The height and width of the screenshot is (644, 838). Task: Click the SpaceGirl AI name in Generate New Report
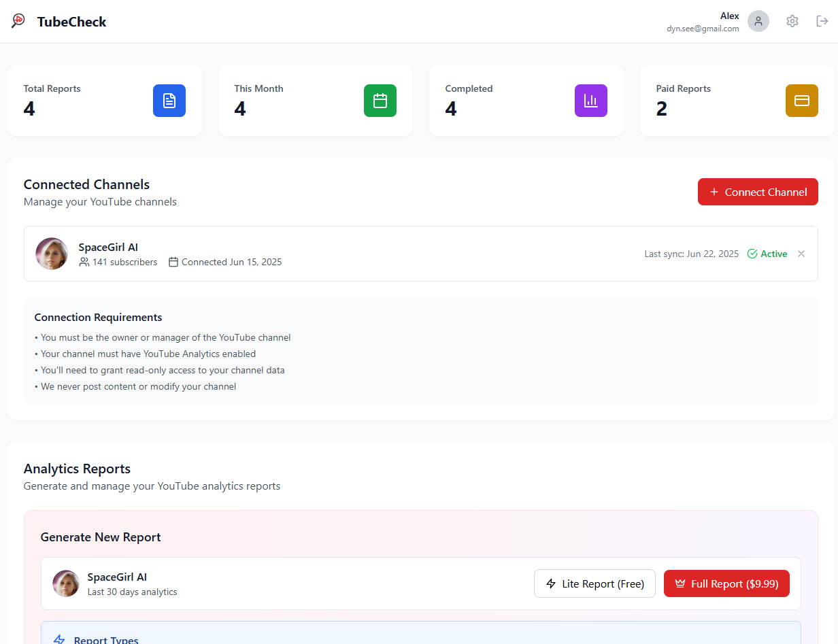(x=117, y=577)
